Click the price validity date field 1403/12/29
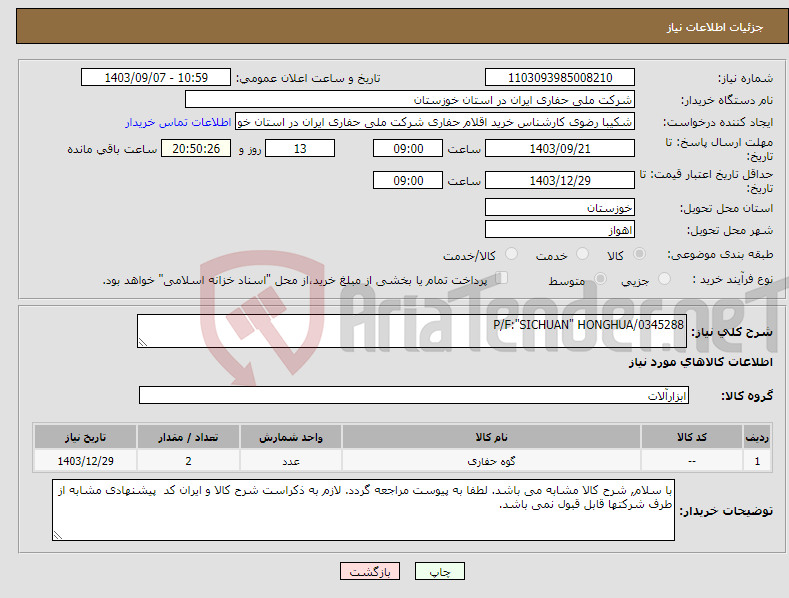 pyautogui.click(x=560, y=180)
